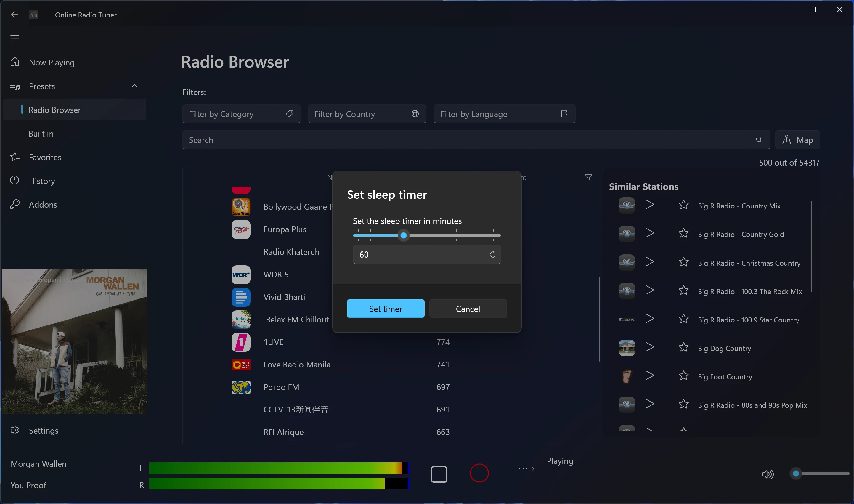The image size is (854, 504).
Task: Click the station Search field
Action: 476,140
